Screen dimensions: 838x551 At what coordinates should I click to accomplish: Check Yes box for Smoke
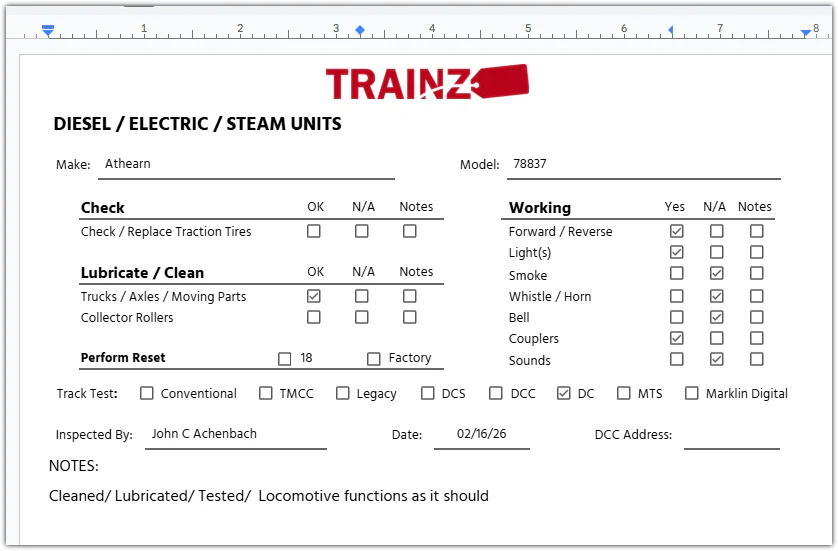[677, 273]
